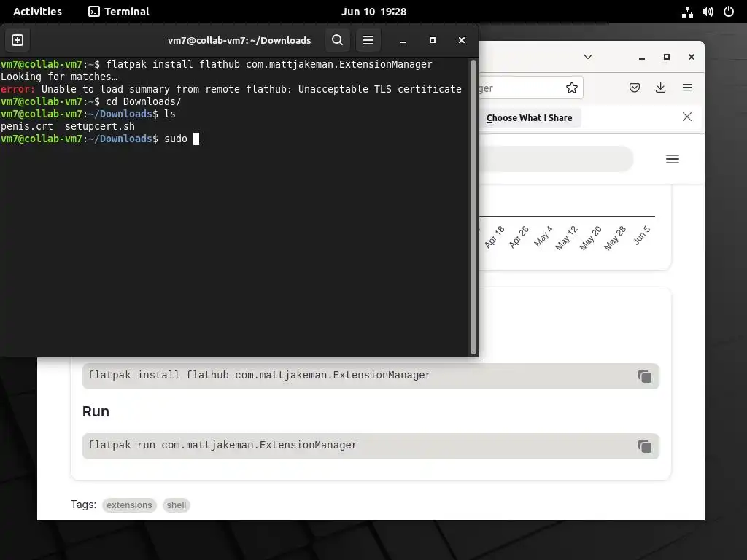Open the Firefox downloads panel

tap(661, 87)
